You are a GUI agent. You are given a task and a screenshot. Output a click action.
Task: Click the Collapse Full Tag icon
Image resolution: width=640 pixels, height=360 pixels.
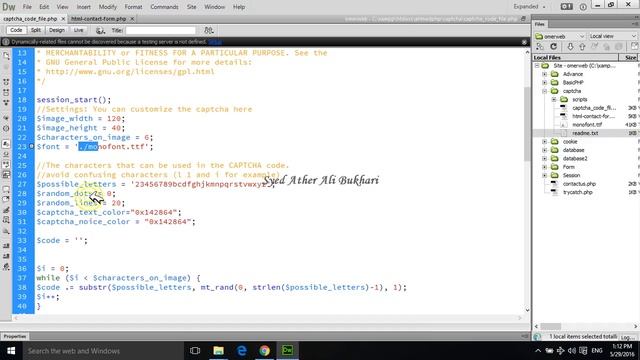tap(6, 82)
